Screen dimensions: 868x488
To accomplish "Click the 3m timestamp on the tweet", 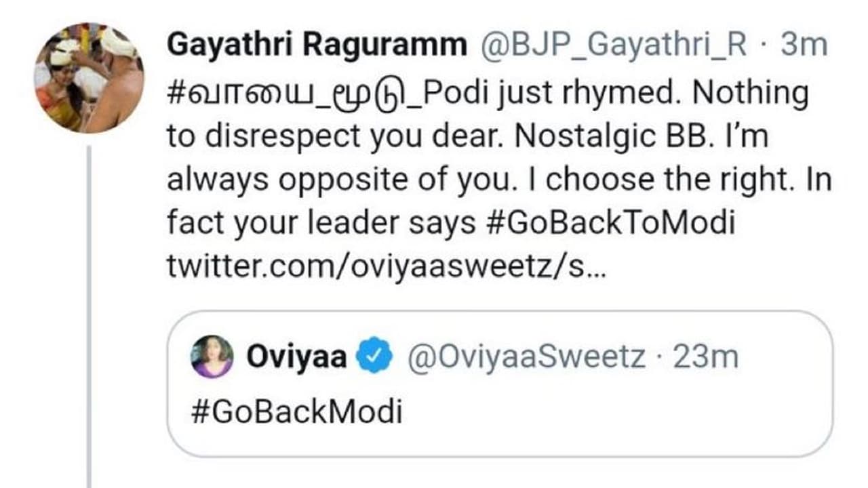I will (x=804, y=45).
